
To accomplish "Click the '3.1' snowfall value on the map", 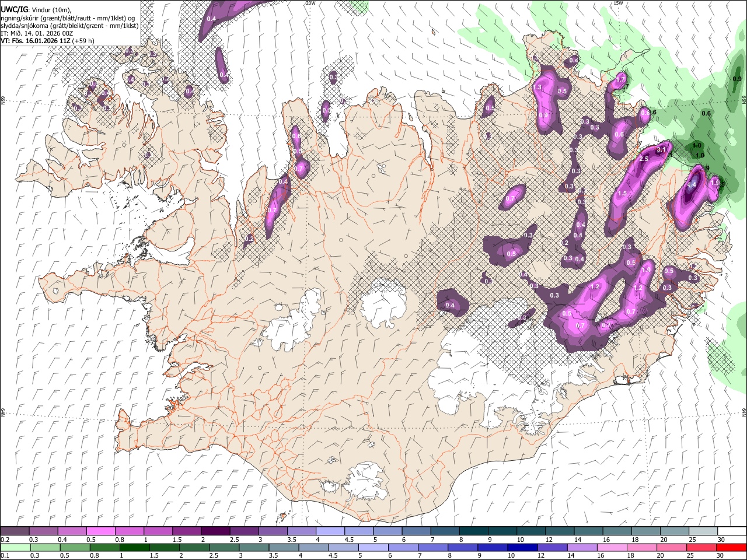I will tap(661, 150).
